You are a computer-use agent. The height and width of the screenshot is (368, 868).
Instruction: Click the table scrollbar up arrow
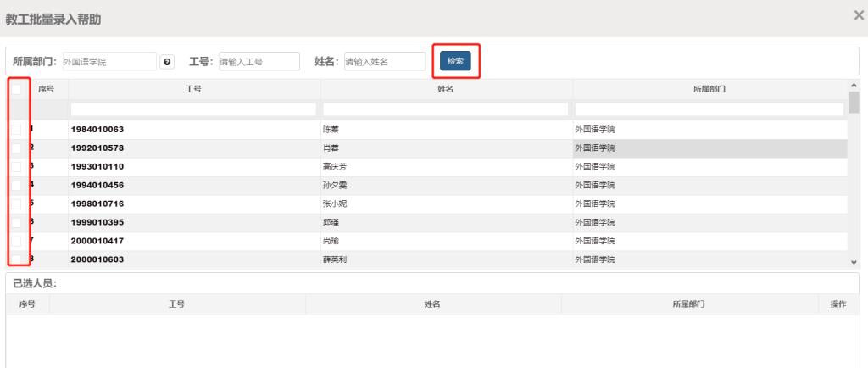854,85
